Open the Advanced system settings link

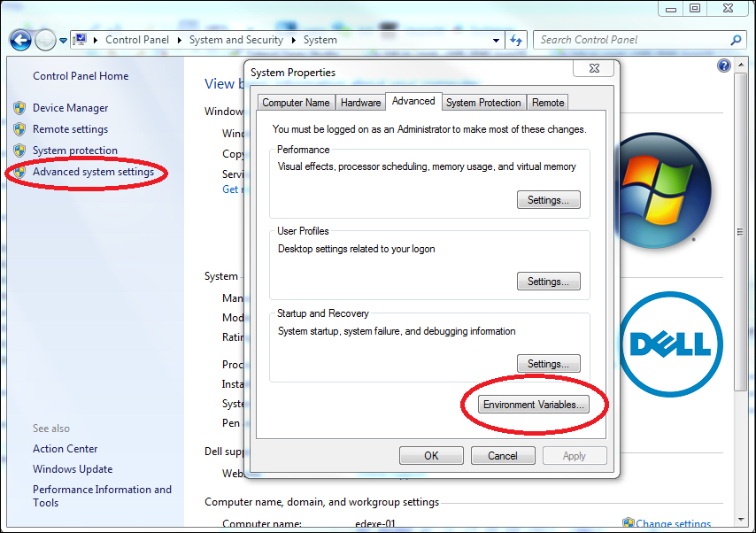tap(93, 172)
